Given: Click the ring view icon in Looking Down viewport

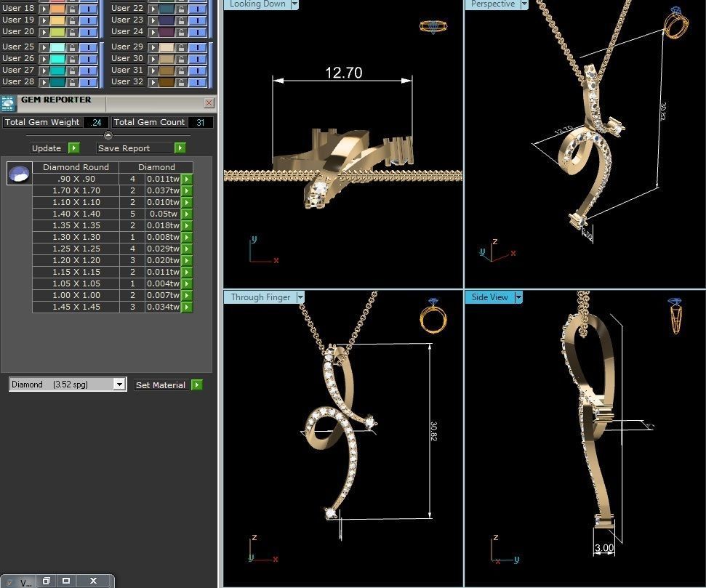Looking at the screenshot, I should click(x=433, y=26).
